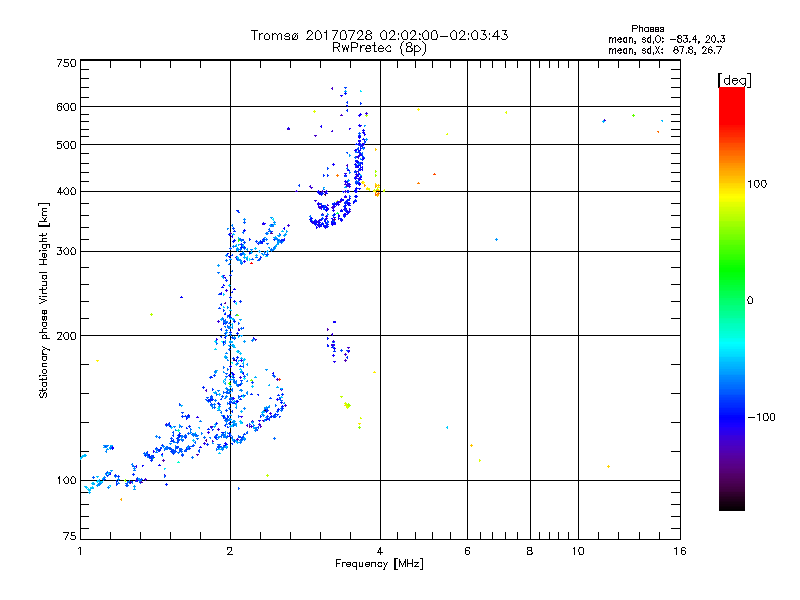The image size is (800, 600).
Task: Click the y-axis tick label "200"
Action: coord(66,336)
